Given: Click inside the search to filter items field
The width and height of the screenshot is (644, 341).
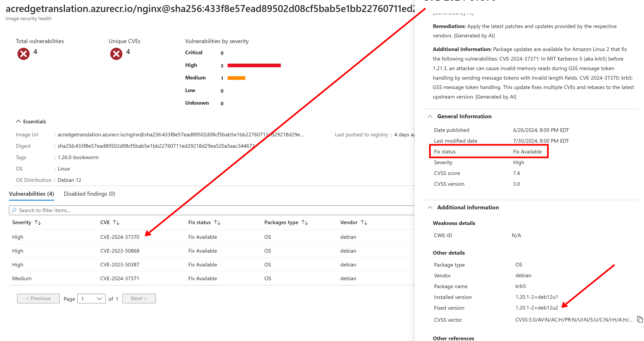Looking at the screenshot, I should (x=100, y=210).
